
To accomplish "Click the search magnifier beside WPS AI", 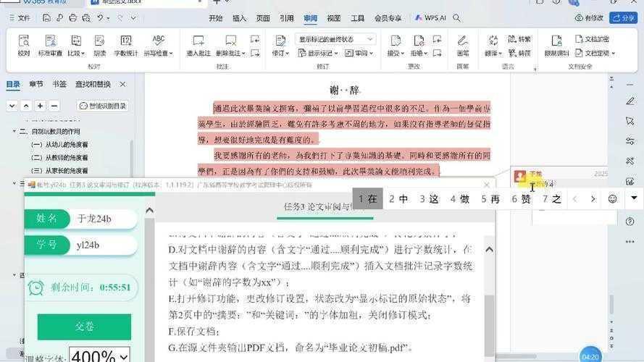I will 456,18.
